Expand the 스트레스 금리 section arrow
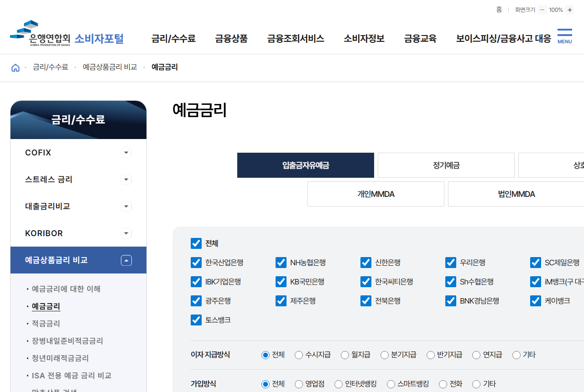584x392 pixels. pos(126,180)
